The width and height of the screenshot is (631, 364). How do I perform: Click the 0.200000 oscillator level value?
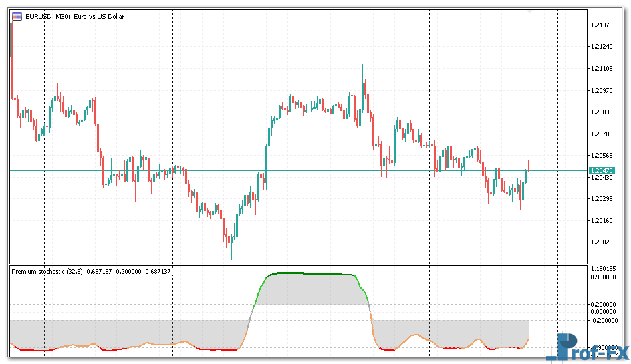pyautogui.click(x=604, y=304)
